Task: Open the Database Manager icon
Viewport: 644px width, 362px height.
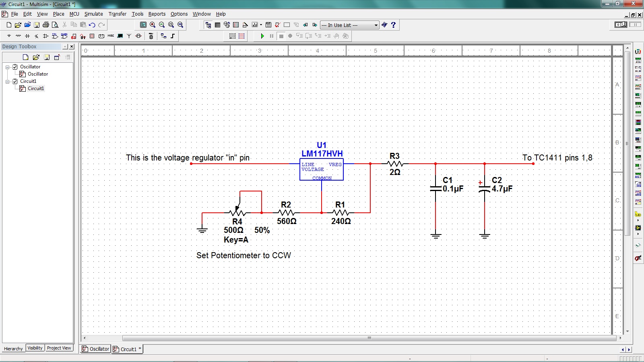Action: click(x=227, y=25)
